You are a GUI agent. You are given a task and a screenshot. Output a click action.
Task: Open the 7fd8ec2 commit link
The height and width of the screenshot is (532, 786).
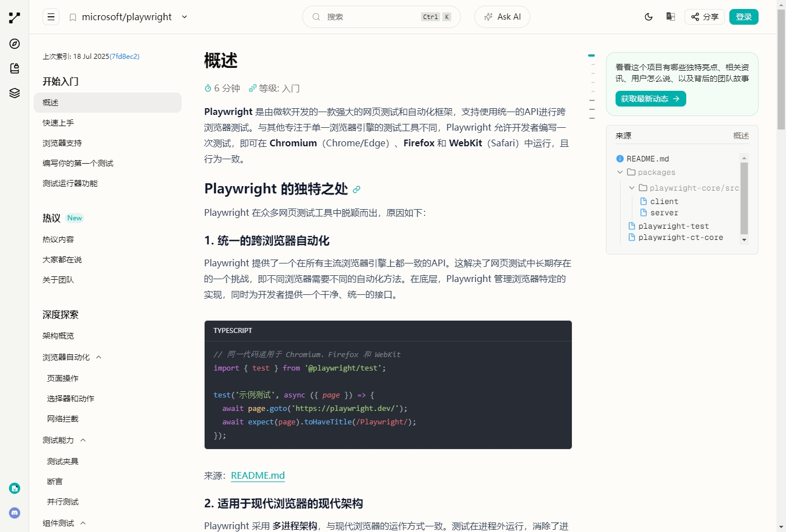point(124,57)
